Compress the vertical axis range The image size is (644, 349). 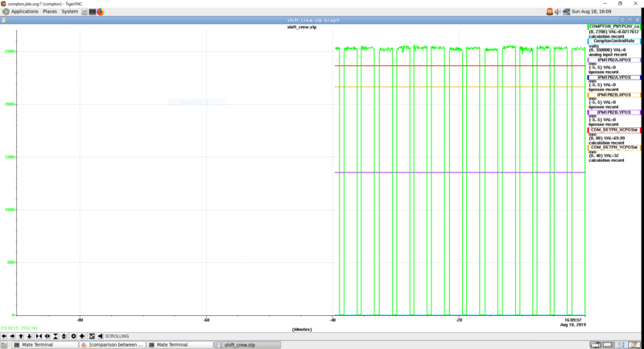(x=56, y=336)
